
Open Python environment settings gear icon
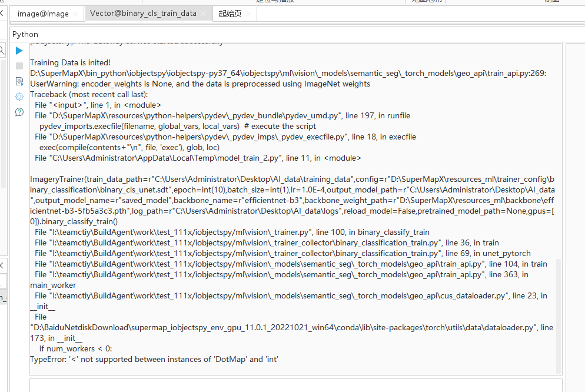[x=19, y=97]
